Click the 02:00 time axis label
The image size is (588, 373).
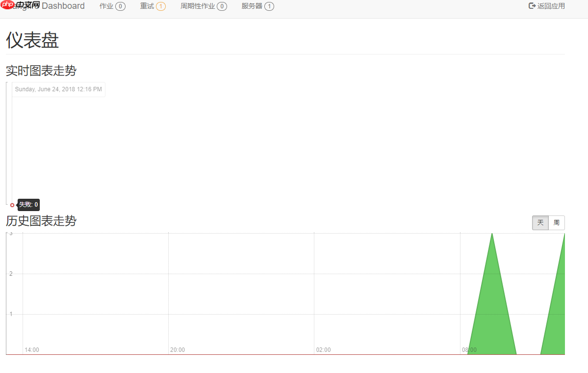click(323, 350)
